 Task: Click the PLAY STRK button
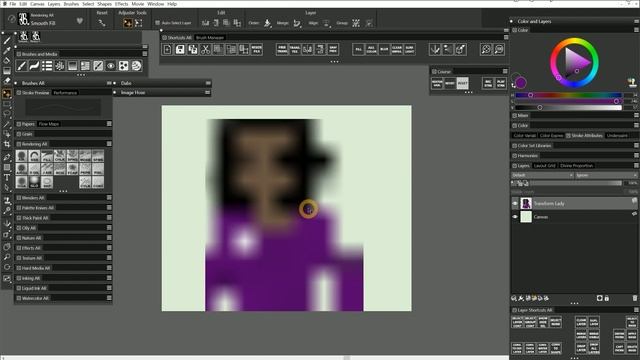(x=501, y=83)
